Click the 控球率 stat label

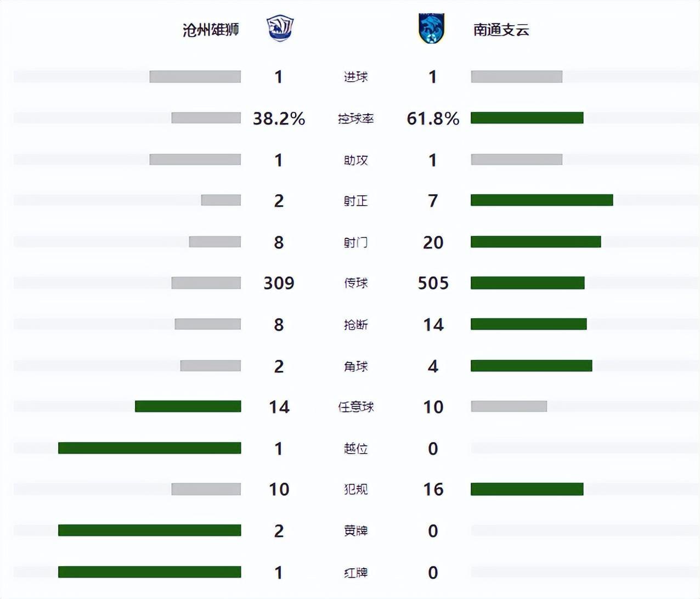[355, 118]
